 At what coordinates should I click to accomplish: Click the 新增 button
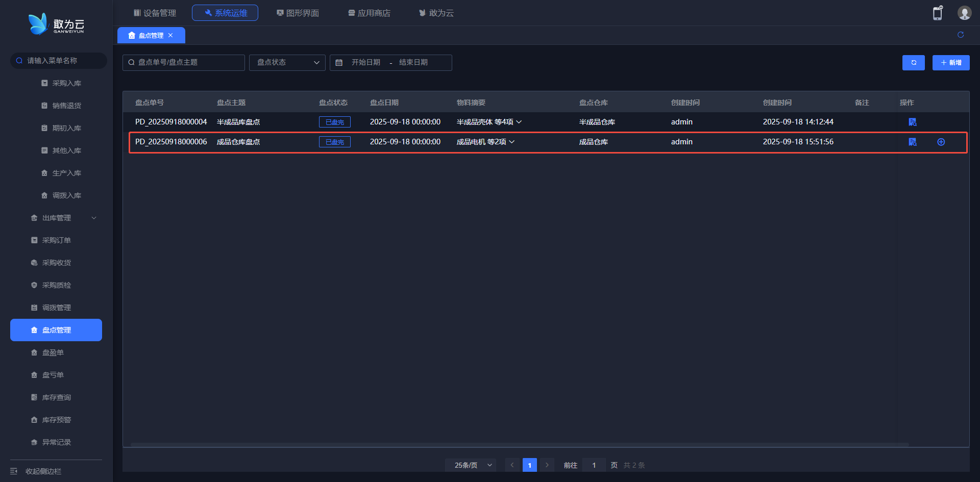[951, 63]
